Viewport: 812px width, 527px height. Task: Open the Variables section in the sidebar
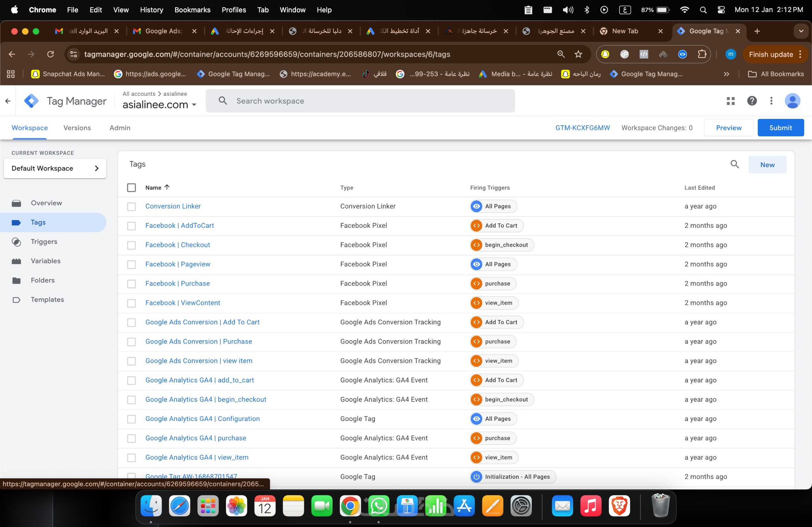[45, 261]
